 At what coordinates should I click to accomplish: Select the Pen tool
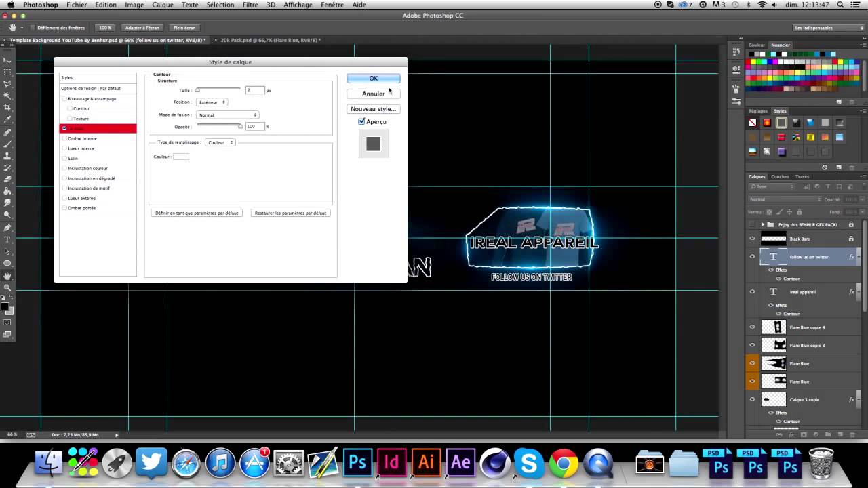click(7, 228)
